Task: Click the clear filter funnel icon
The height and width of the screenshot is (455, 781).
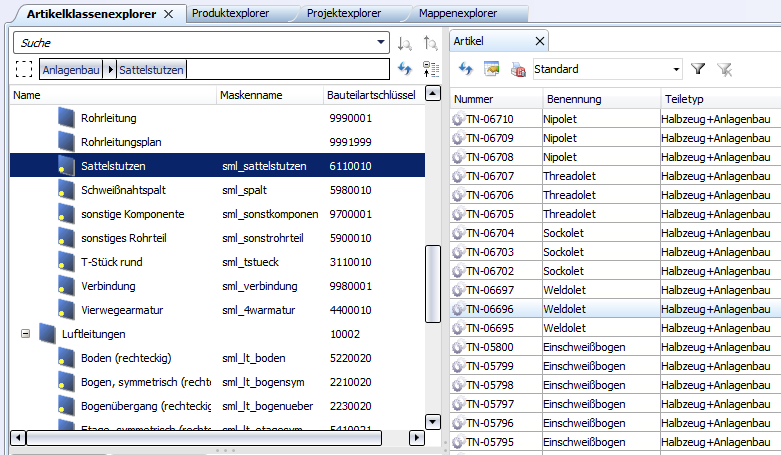Action: click(725, 69)
